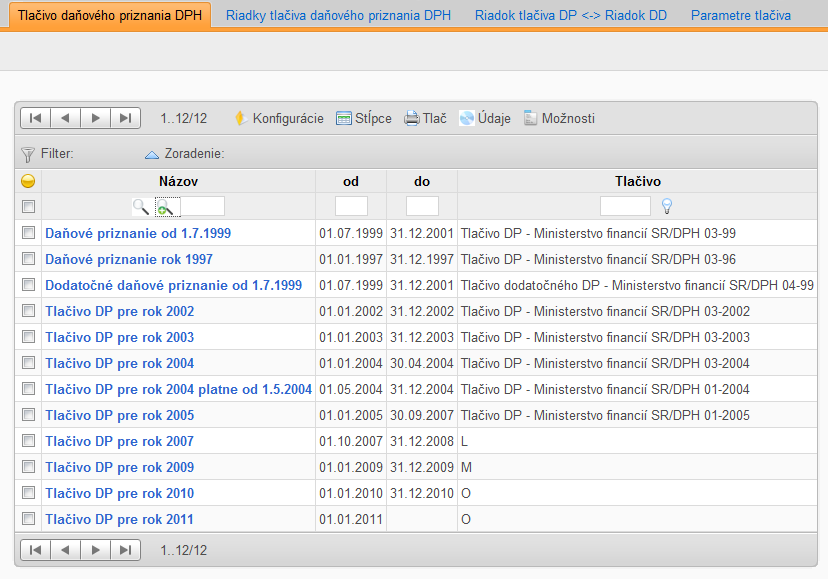828x579 pixels.
Task: Check row Tlačivo DP pre rok 2004
Action: (x=29, y=362)
